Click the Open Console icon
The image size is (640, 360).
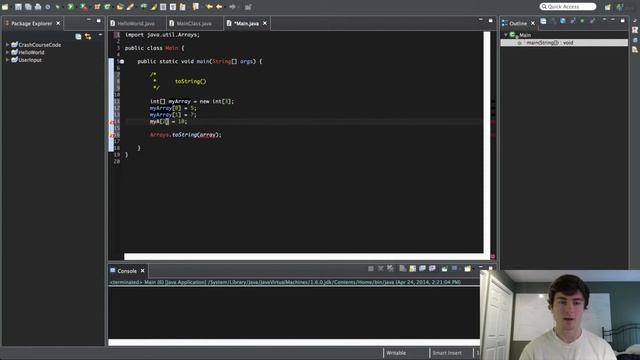tap(467, 269)
